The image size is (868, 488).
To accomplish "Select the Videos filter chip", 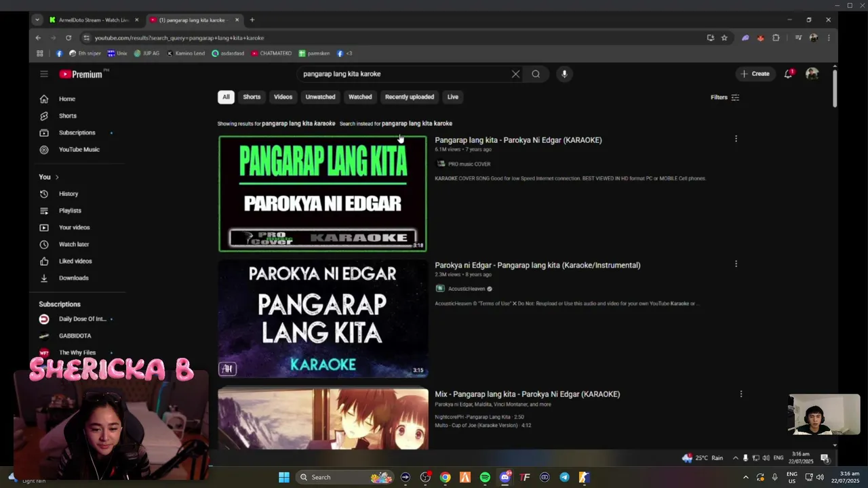I will pyautogui.click(x=283, y=97).
